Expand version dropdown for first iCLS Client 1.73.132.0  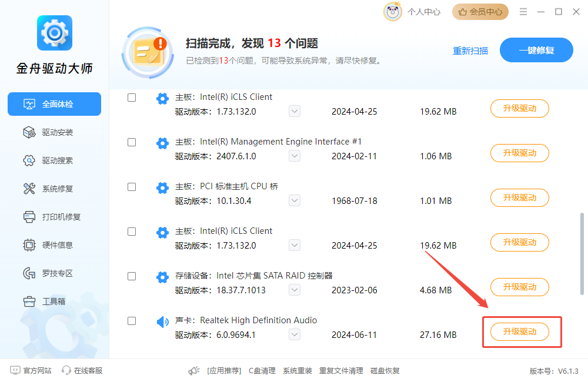click(295, 111)
